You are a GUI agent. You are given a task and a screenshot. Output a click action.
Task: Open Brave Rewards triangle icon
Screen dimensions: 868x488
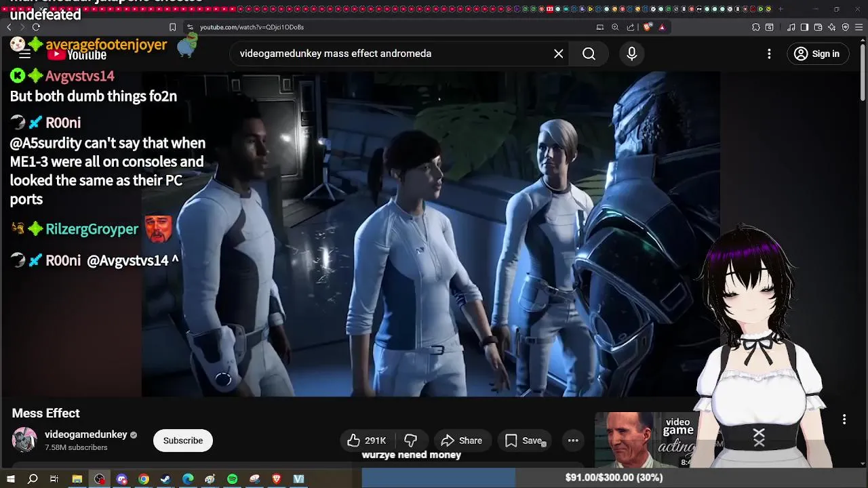tap(662, 27)
